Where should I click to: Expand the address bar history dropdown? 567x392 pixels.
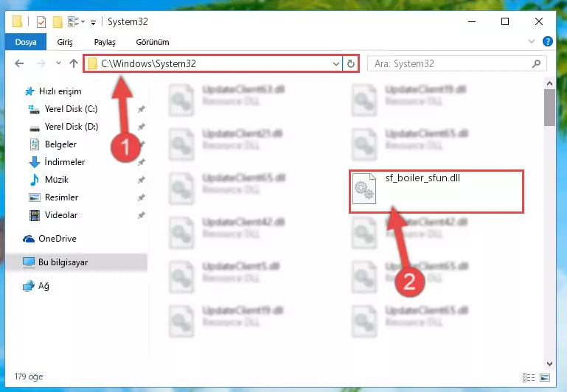(336, 64)
